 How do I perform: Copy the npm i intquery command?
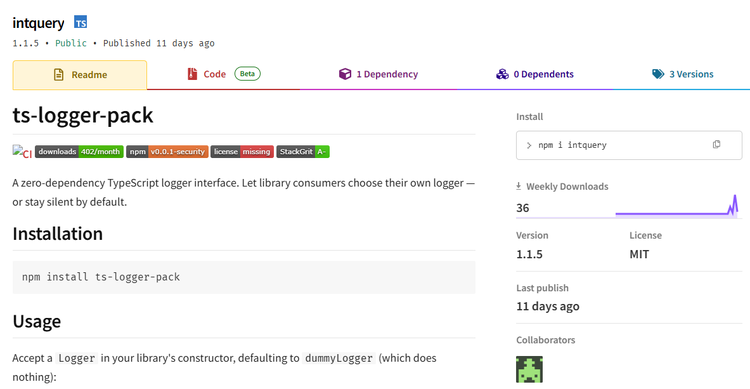[716, 144]
